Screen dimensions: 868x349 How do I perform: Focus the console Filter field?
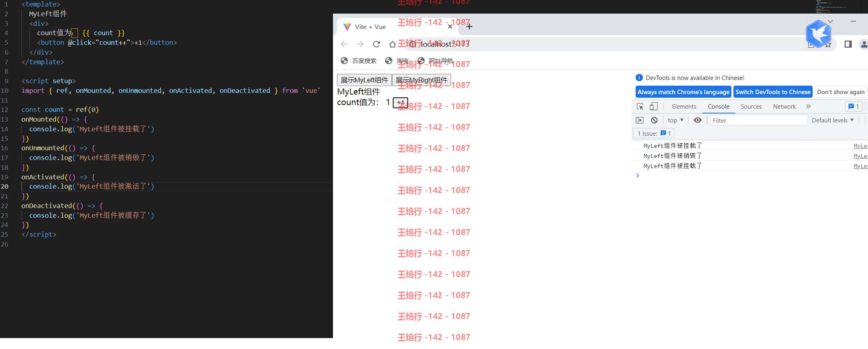[x=758, y=120]
